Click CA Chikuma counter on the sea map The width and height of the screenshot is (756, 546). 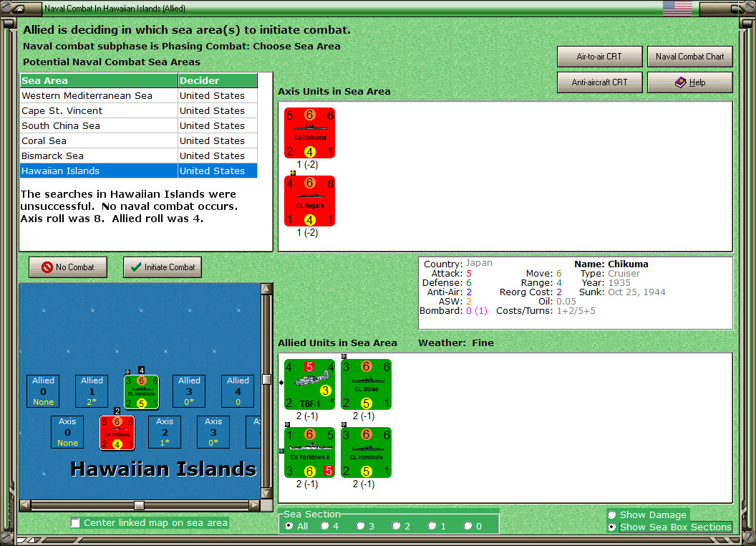coord(117,433)
